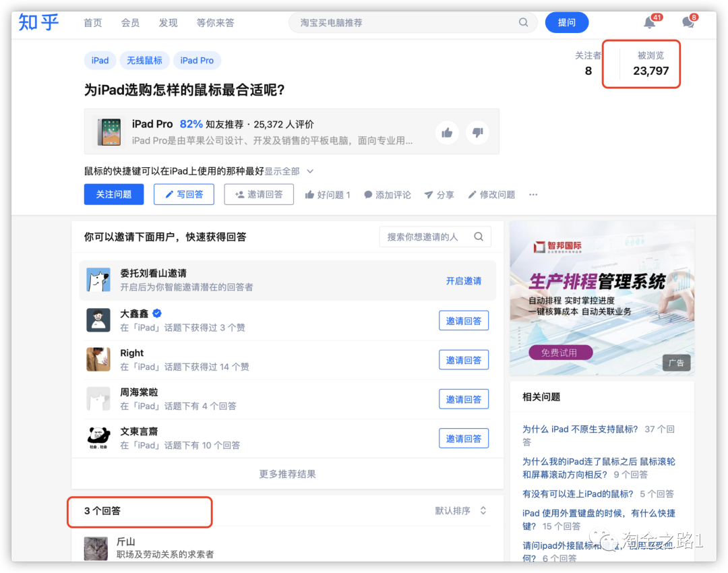This screenshot has height=573, width=728.
Task: Invite 周海棠啦 to answer
Action: [463, 399]
